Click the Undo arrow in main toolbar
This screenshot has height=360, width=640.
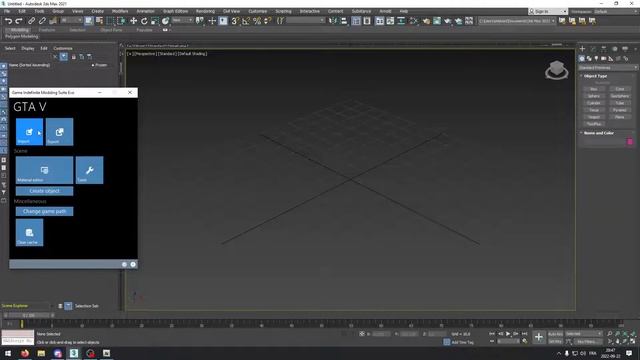tap(8, 21)
